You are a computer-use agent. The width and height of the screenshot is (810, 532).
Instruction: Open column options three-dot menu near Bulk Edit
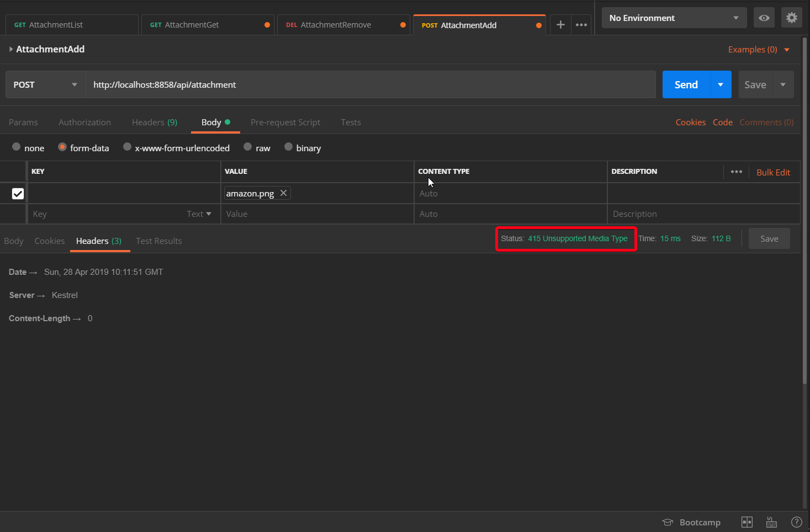tap(736, 172)
